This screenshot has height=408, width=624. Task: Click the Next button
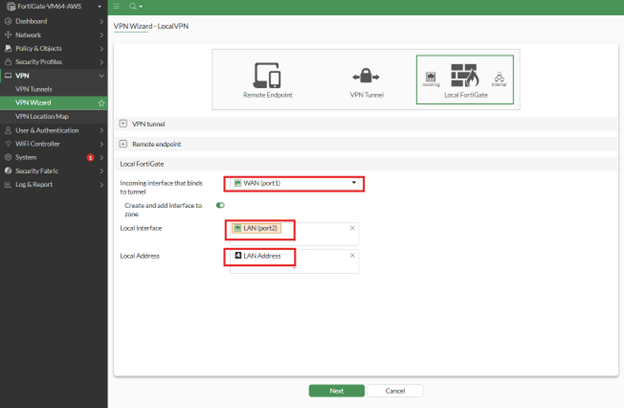point(337,391)
